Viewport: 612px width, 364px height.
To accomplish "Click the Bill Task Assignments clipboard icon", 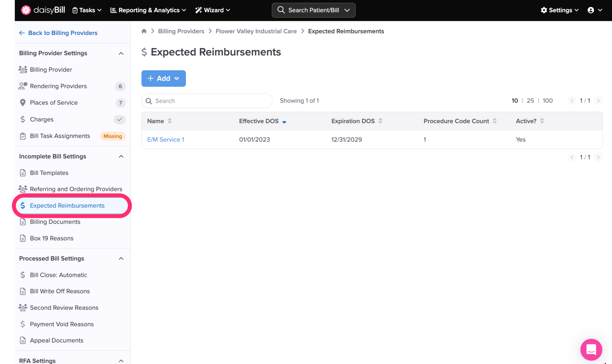I will [23, 136].
